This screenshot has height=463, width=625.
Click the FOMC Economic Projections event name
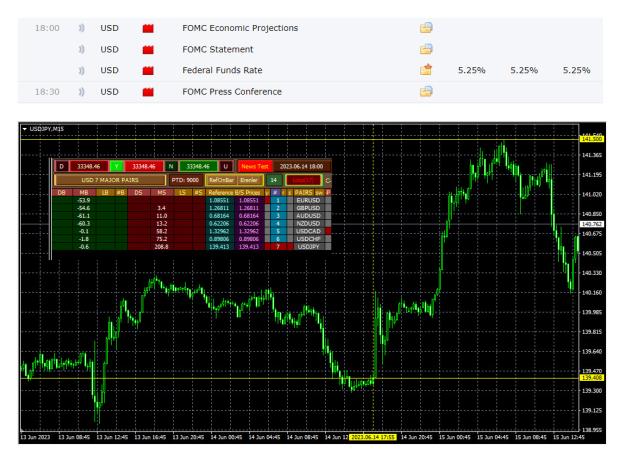click(240, 28)
